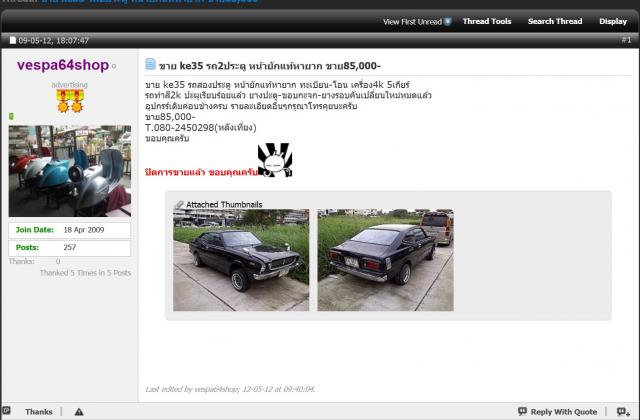
Task: Click the vespa64shop scooter avatar image
Action: pyautogui.click(x=69, y=171)
